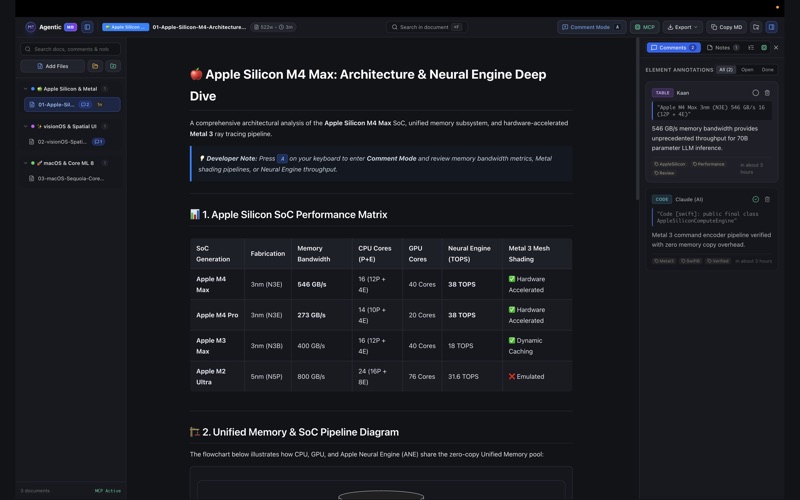The height and width of the screenshot is (500, 800).
Task: Open the Export dropdown menu
Action: click(682, 27)
